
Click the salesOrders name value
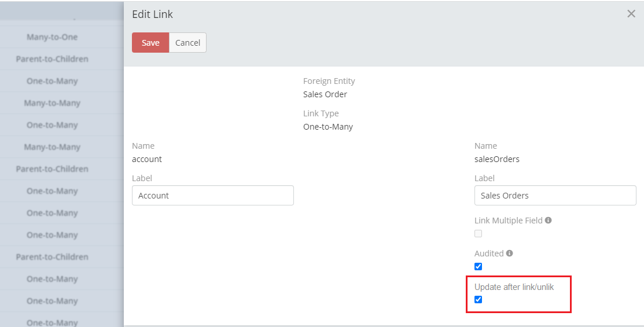tap(497, 159)
